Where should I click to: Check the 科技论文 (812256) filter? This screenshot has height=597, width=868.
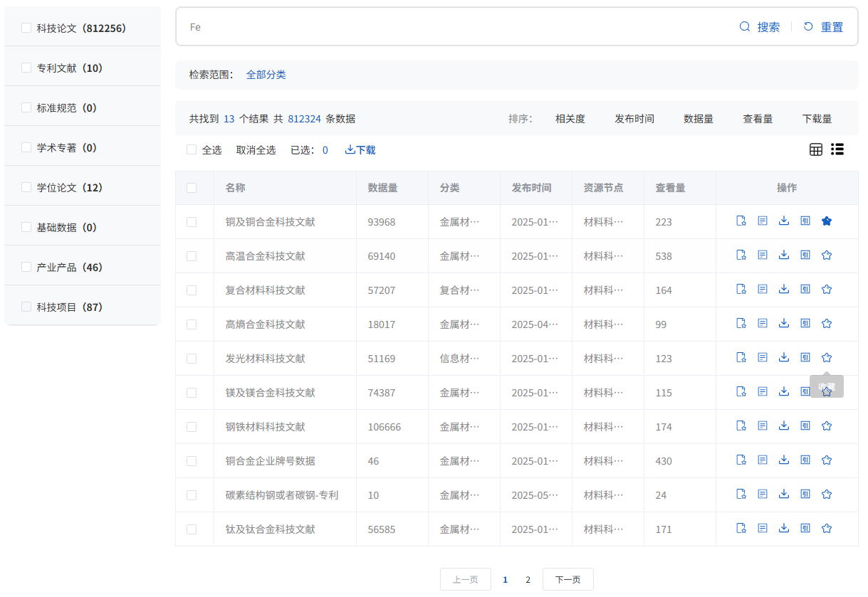pos(26,28)
